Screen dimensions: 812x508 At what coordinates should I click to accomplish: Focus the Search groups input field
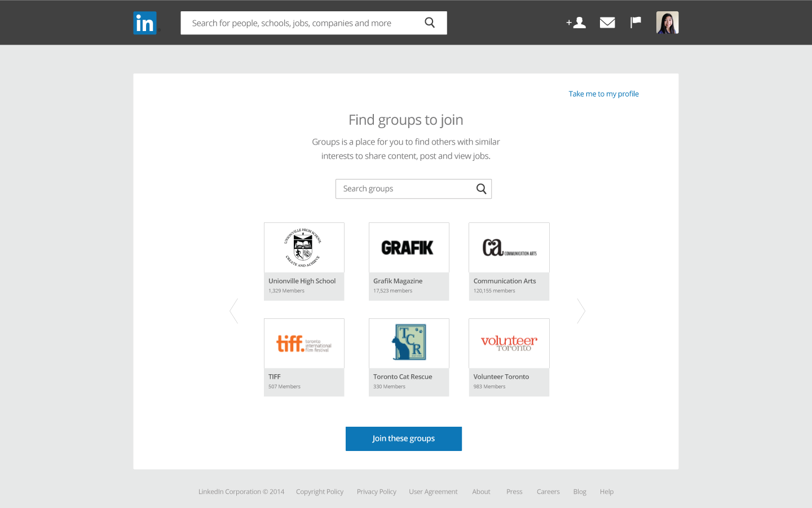tap(413, 189)
